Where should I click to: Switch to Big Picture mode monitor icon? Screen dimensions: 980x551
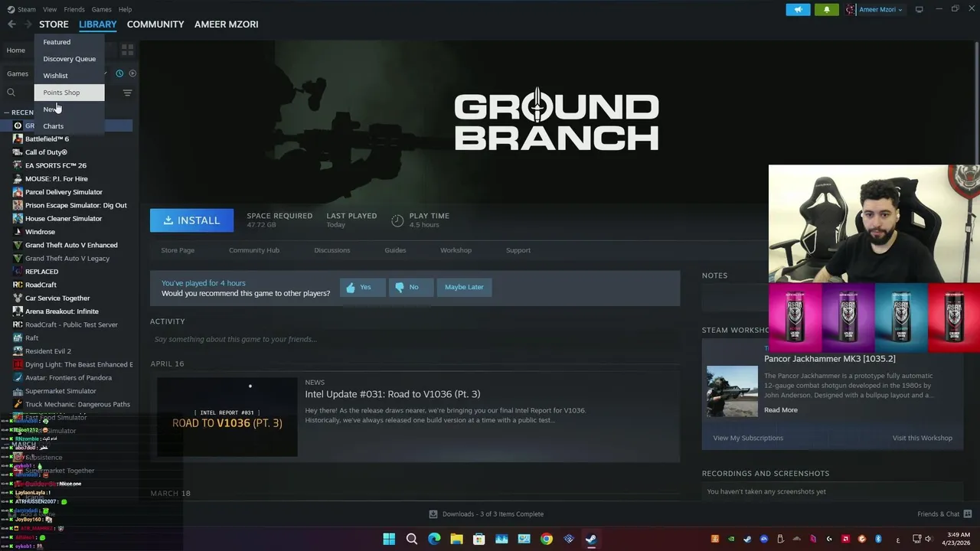920,9
